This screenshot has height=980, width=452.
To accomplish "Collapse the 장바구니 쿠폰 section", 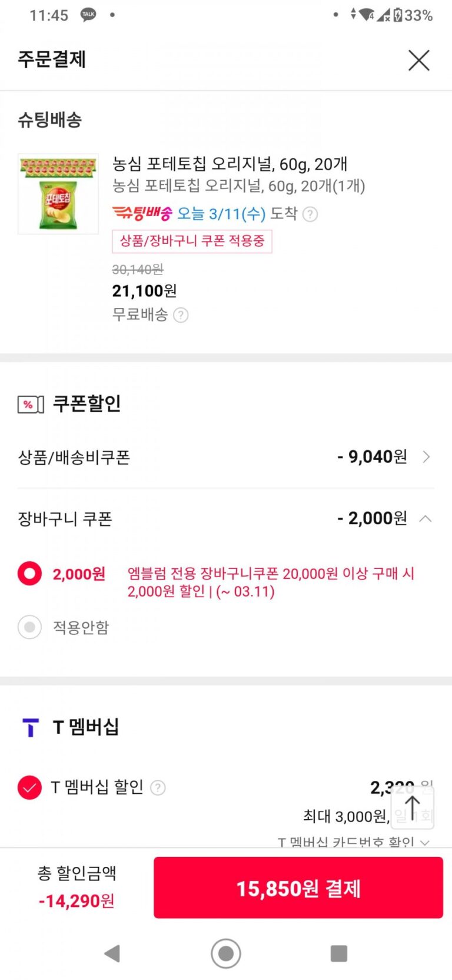I will [x=426, y=519].
